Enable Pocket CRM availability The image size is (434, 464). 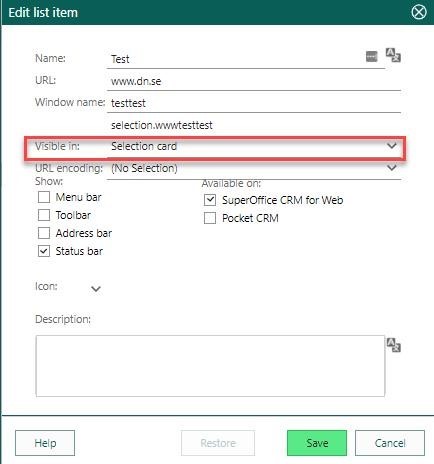click(210, 218)
